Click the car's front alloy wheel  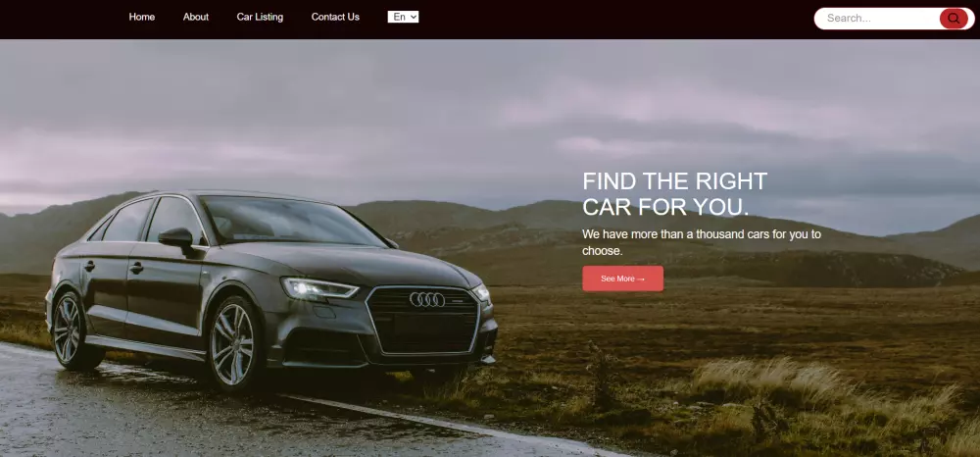pyautogui.click(x=232, y=344)
